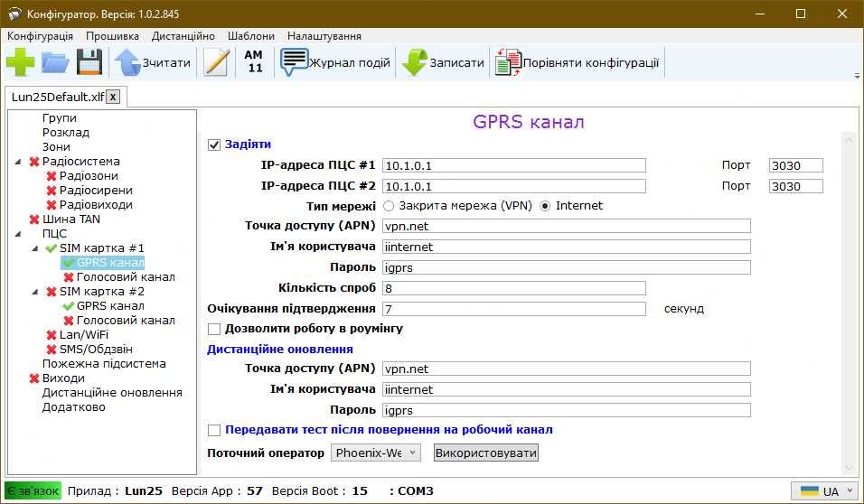
Task: Select Додатково in the tree
Action: pos(73,407)
